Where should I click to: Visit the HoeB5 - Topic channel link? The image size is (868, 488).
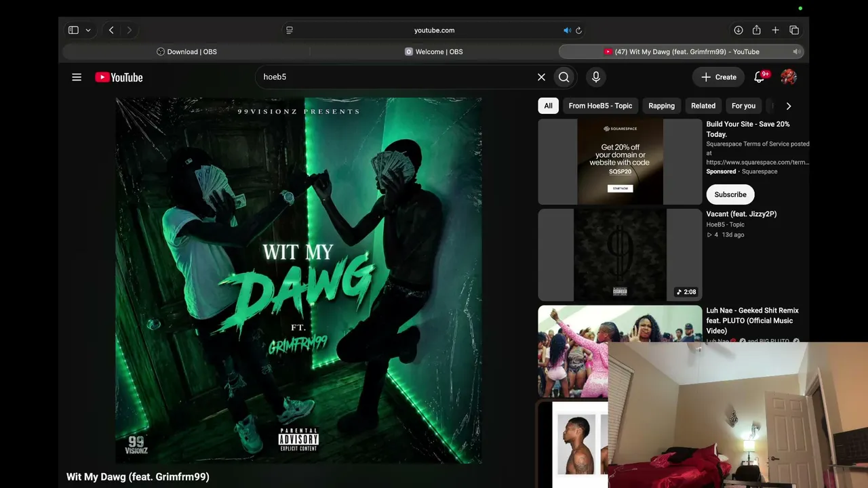pos(725,224)
